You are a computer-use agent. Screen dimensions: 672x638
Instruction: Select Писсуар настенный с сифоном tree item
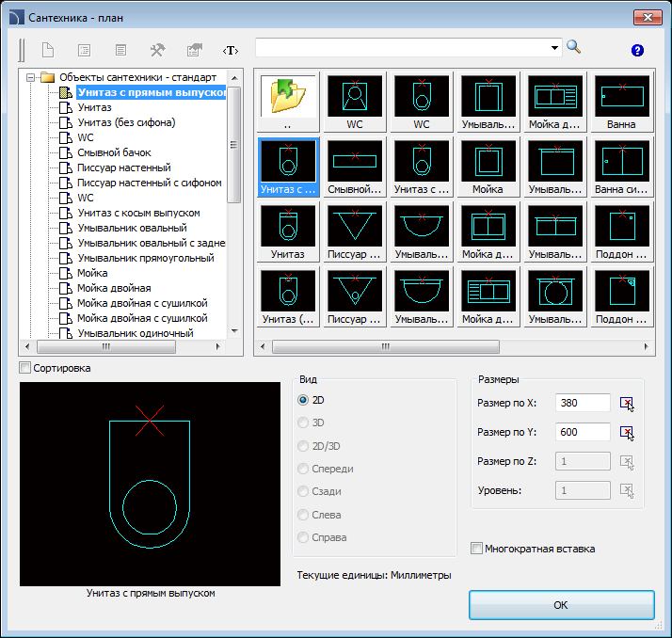(x=149, y=183)
